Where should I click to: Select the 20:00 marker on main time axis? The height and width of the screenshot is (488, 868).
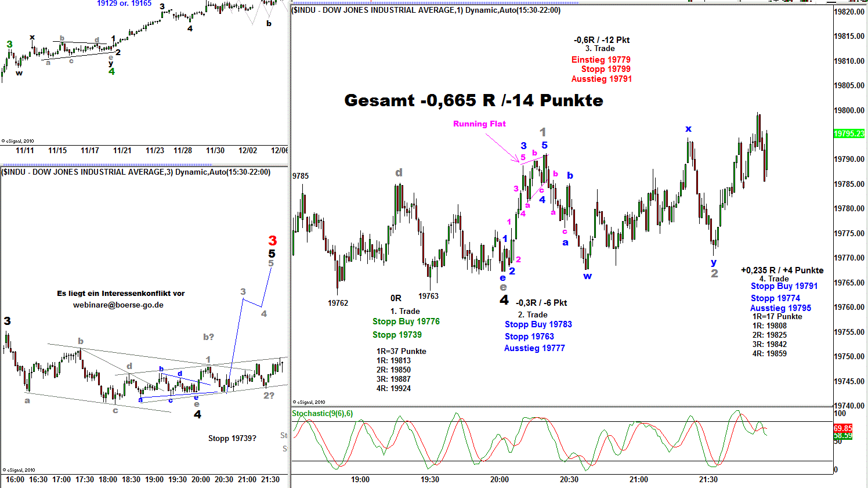tap(500, 479)
